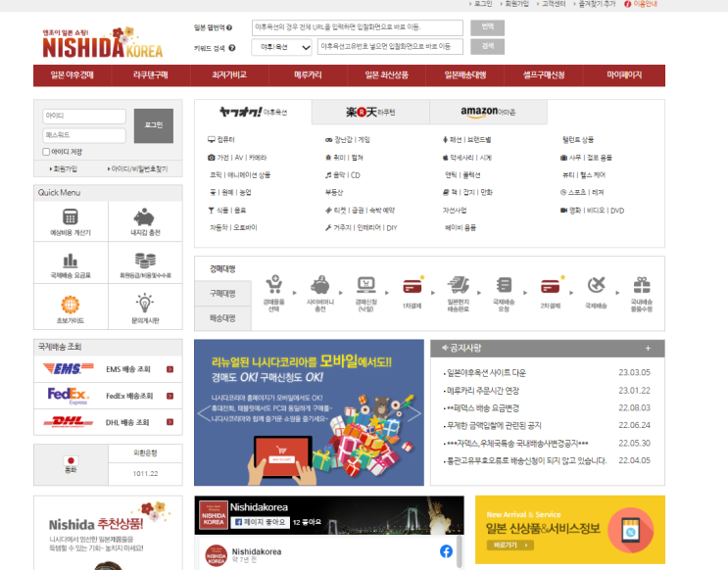Screen dimensions: 728x570
Task: Click the red arrow next to FedEx 배송조회
Action: click(x=170, y=396)
